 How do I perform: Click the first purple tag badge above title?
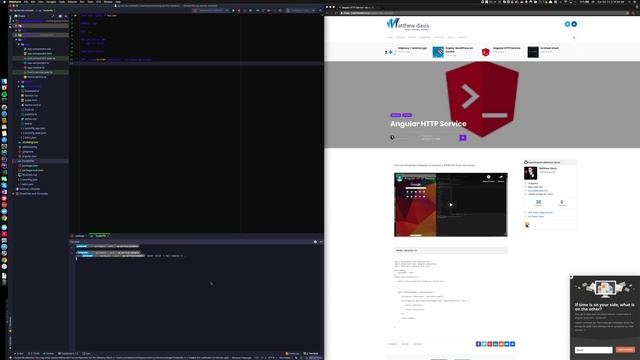tap(396, 115)
